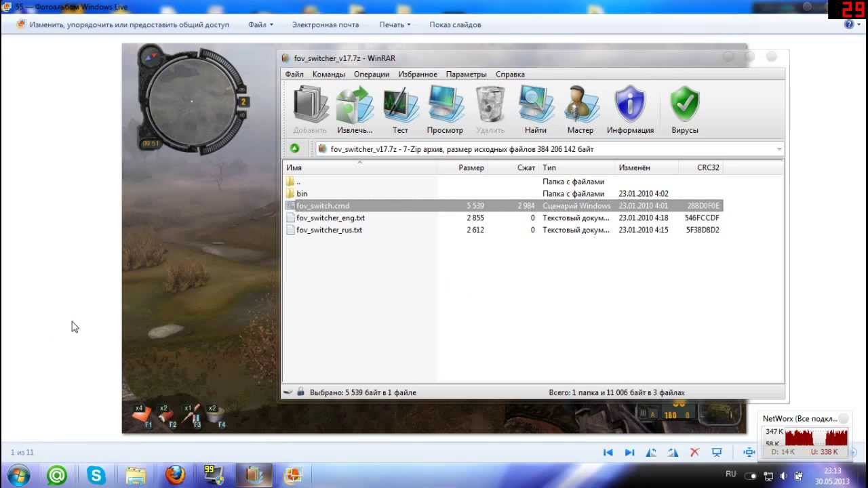The image size is (868, 488).
Task: Click the fit-to-window icon in gallery
Action: tap(749, 452)
